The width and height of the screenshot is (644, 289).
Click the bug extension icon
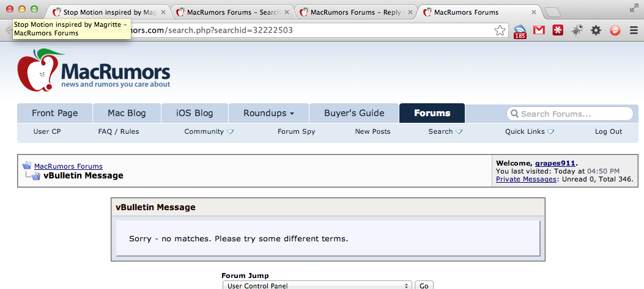(x=577, y=30)
